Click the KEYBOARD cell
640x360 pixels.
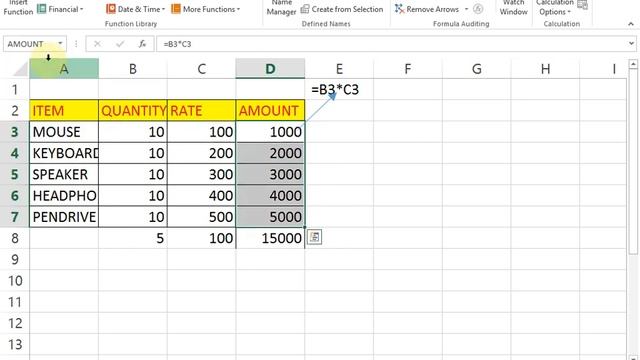[64, 153]
